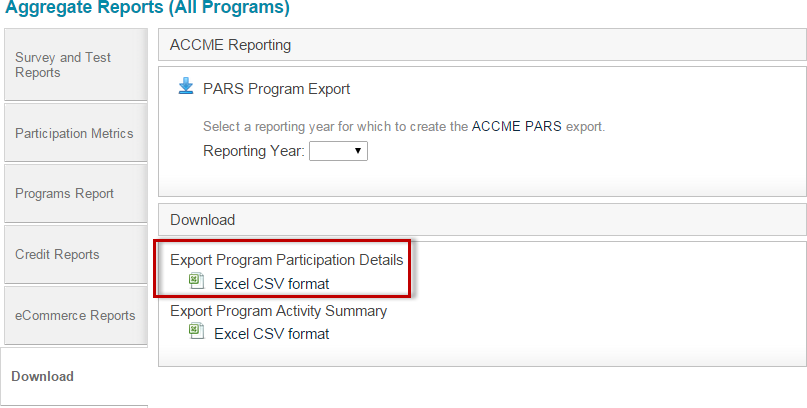The image size is (807, 408).
Task: Click Excel icon under Export Program Participation Details
Action: point(197,281)
